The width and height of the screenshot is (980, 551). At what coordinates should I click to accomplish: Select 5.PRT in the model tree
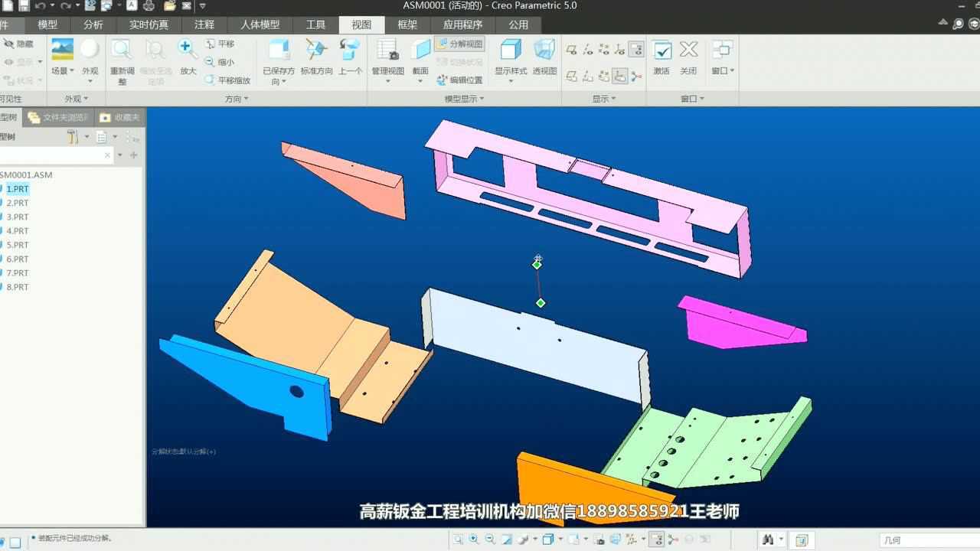pos(19,245)
